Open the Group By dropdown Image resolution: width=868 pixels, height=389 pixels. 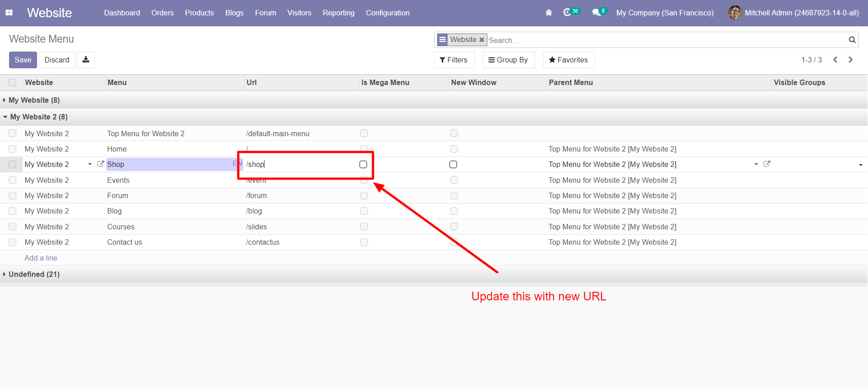(x=509, y=60)
